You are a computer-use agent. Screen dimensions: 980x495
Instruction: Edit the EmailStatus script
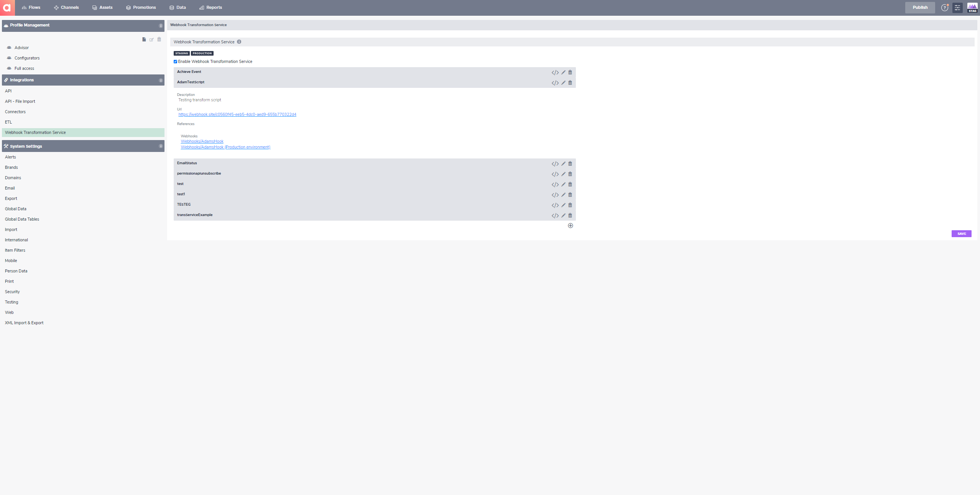pyautogui.click(x=563, y=164)
